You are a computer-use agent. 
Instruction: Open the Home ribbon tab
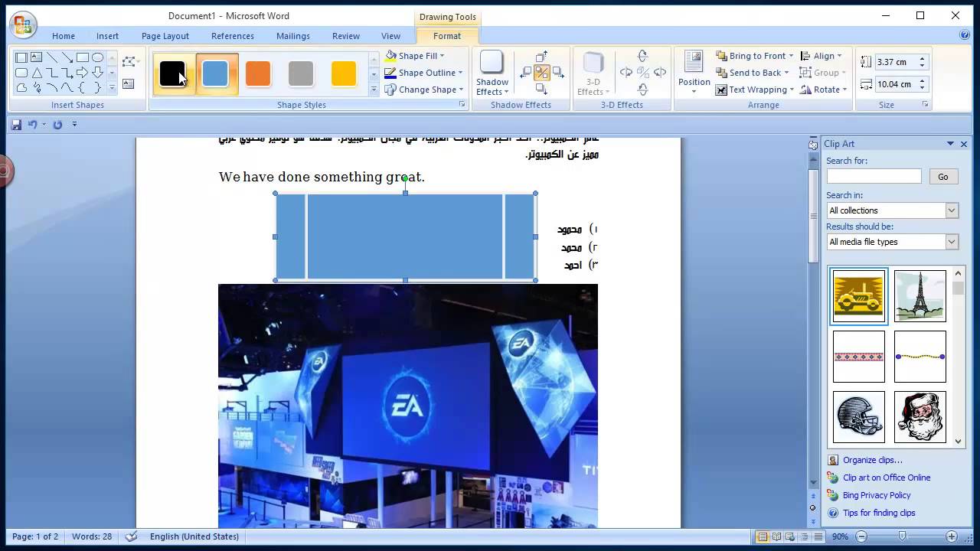coord(64,36)
